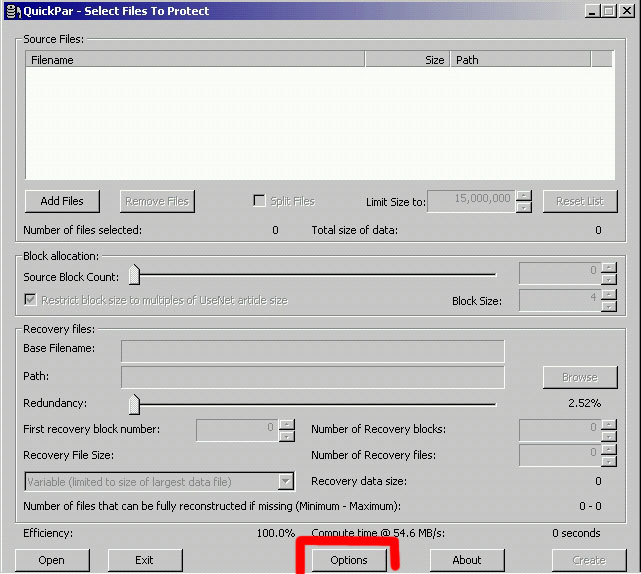The image size is (641, 574).
Task: Sort by the Size column header
Action: pyautogui.click(x=408, y=60)
